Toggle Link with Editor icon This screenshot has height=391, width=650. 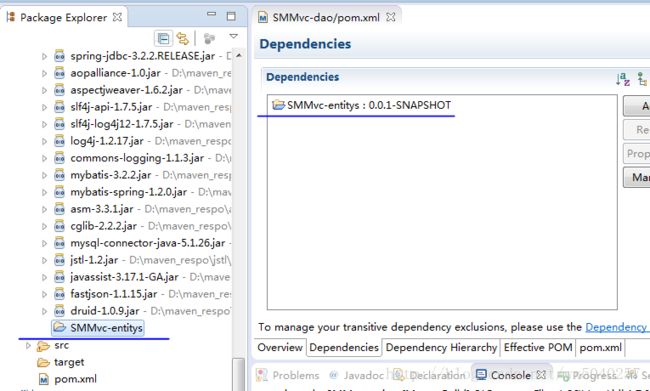[182, 39]
